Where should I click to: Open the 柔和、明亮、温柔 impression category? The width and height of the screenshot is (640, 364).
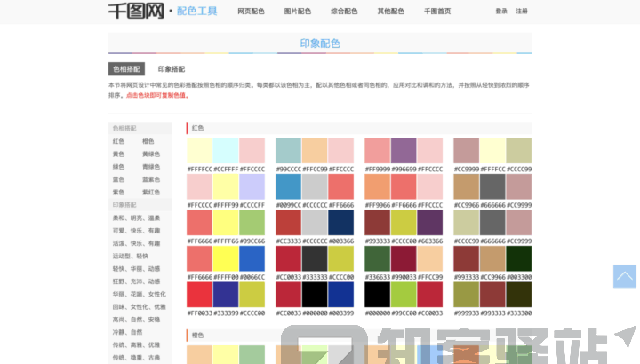(137, 218)
